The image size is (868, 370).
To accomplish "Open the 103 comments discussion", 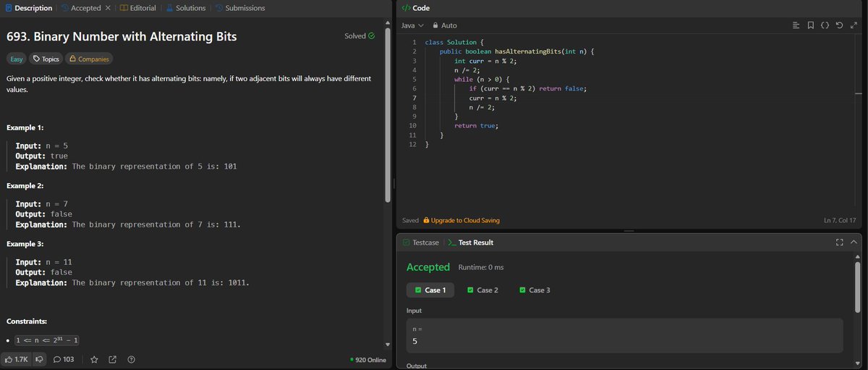I will click(64, 359).
